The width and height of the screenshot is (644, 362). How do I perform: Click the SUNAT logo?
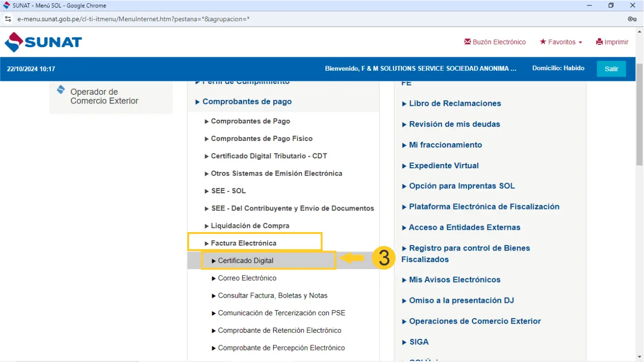[43, 42]
